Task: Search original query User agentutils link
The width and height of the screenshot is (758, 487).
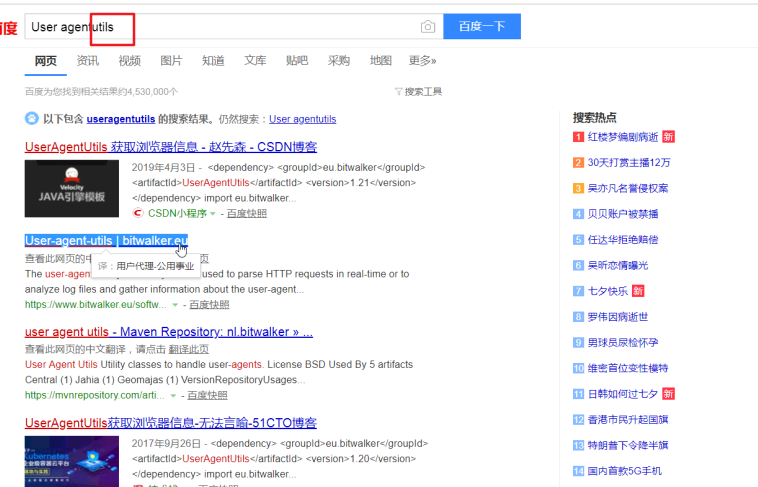Action: click(x=303, y=119)
